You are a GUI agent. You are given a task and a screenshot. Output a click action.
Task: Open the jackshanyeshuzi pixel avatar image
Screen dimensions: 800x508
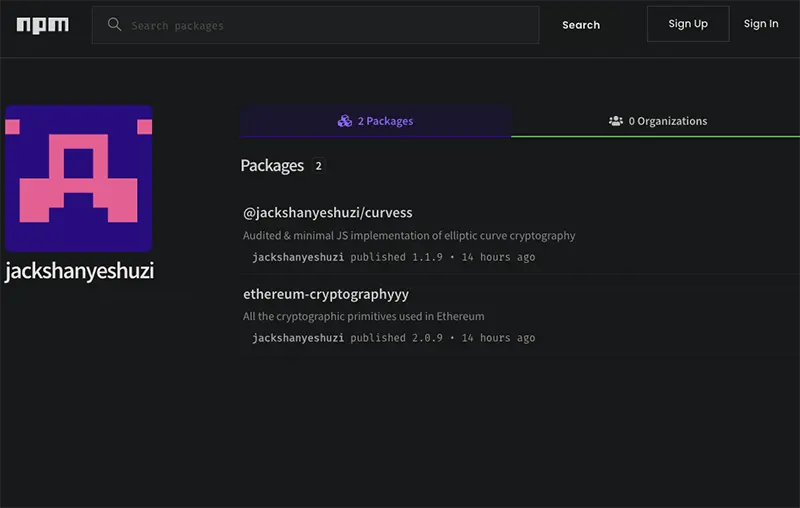[79, 179]
